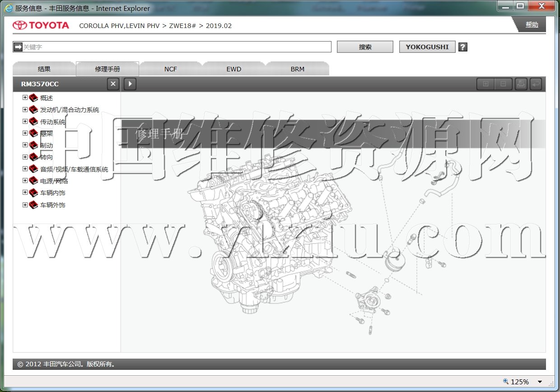Click the play arrow button beside RM3570CC
The image size is (560, 392).
(130, 84)
